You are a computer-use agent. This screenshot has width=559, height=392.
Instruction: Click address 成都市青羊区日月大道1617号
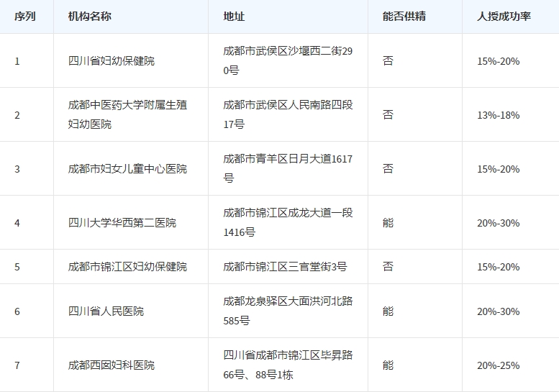point(288,168)
